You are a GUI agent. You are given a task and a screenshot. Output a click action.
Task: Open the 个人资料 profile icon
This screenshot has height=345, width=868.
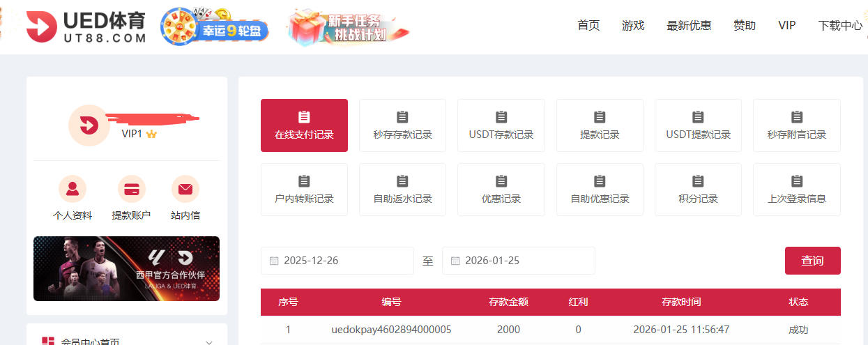click(73, 189)
